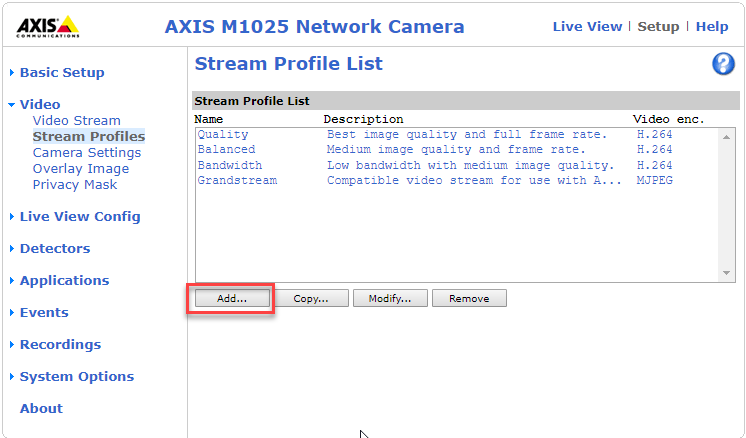Open Events section
The width and height of the screenshot is (746, 438).
tap(44, 312)
